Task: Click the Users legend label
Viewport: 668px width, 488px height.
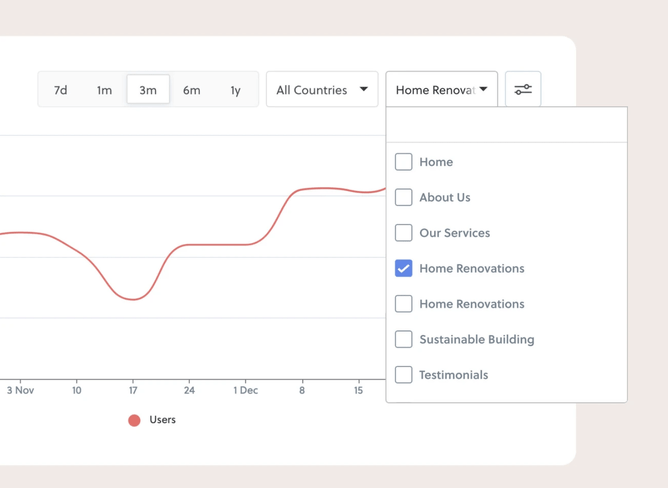Action: point(162,420)
